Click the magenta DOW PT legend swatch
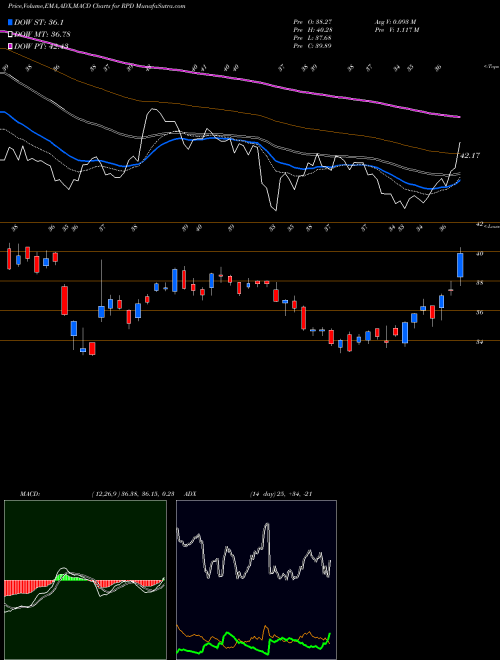The height and width of the screenshot is (660, 500). click(x=11, y=46)
